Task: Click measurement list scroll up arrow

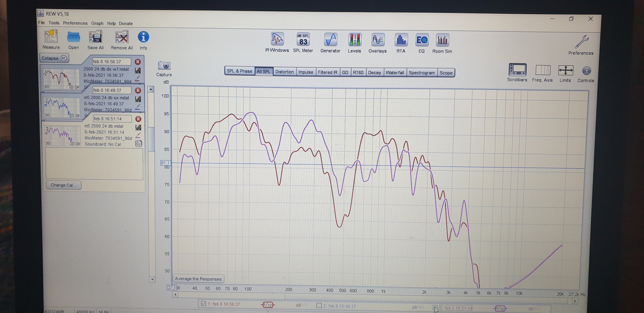Action: pyautogui.click(x=151, y=89)
